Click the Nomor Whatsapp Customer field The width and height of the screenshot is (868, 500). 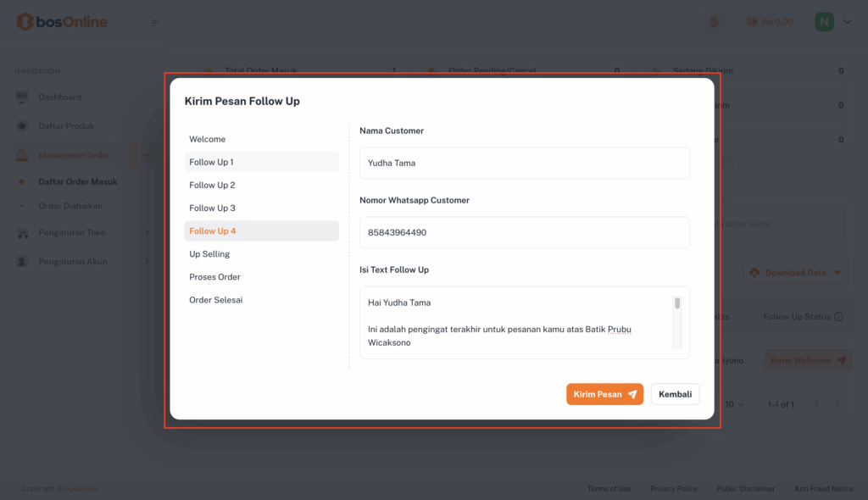524,232
